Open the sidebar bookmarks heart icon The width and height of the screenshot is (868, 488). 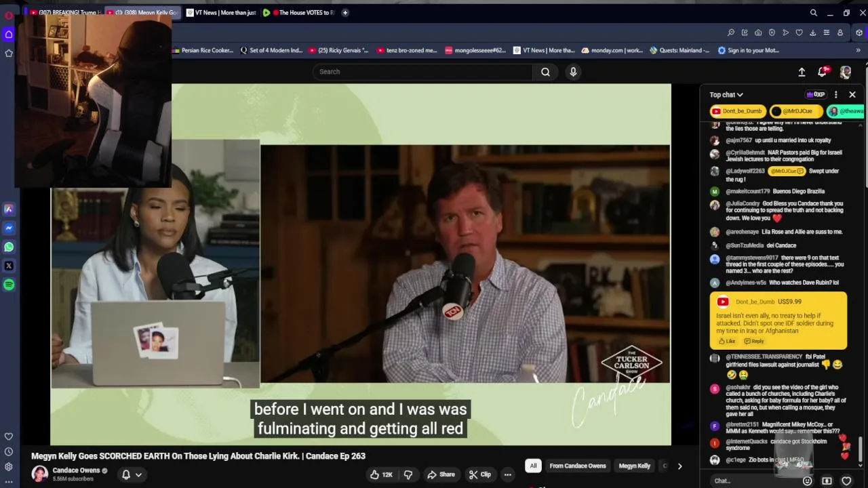point(9,436)
